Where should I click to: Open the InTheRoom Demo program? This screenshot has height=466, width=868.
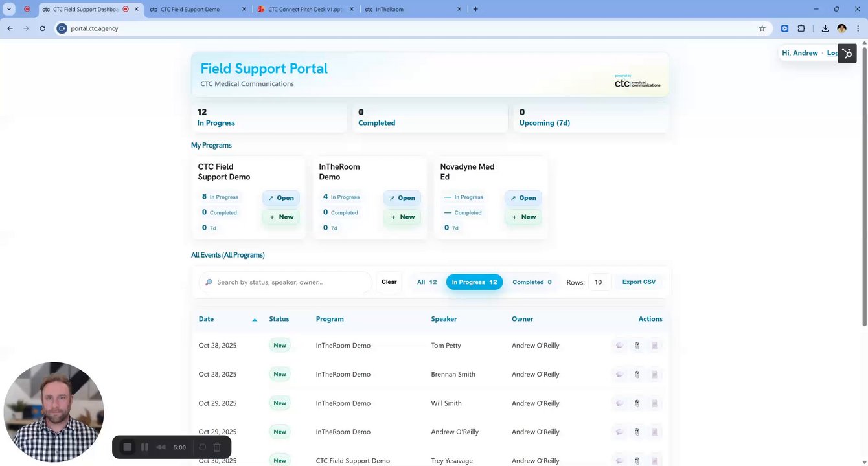pos(402,198)
